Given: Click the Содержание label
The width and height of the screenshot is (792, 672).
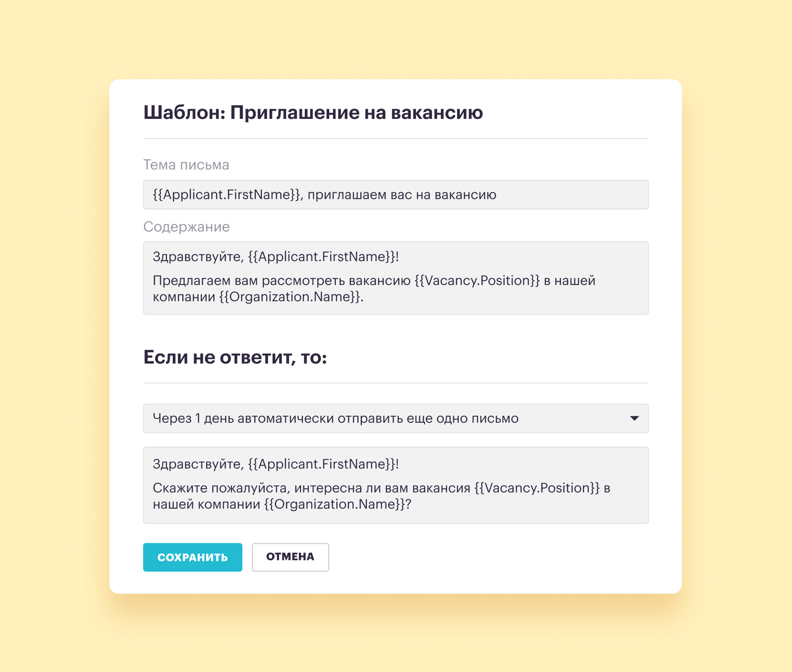Looking at the screenshot, I should click(x=187, y=227).
